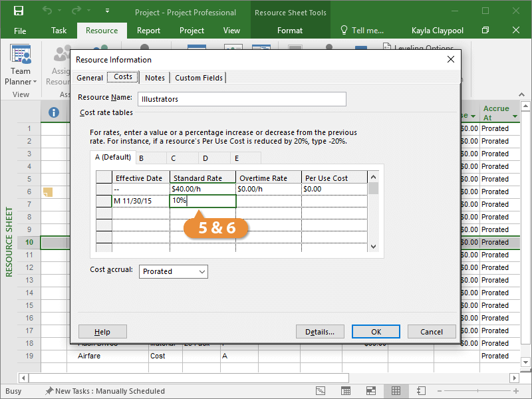Open the Report ribbon tab
532x399 pixels.
point(148,31)
